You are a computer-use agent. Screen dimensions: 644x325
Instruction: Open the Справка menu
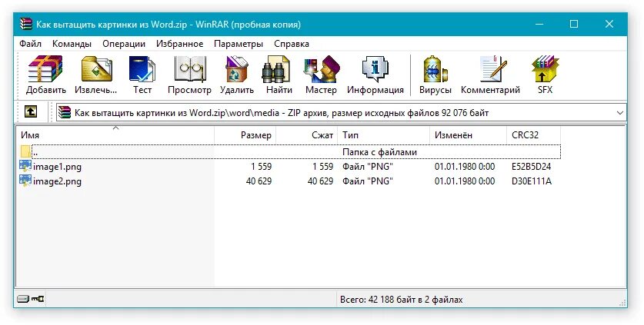[x=292, y=44]
